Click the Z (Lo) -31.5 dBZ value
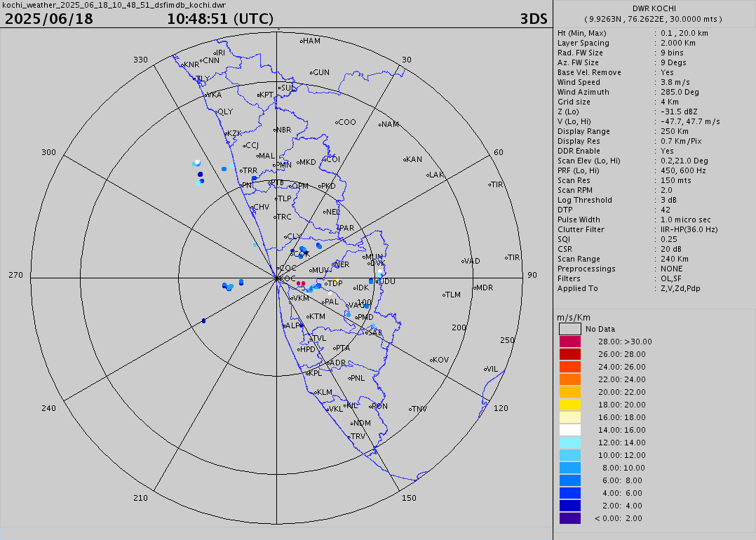 (x=679, y=112)
